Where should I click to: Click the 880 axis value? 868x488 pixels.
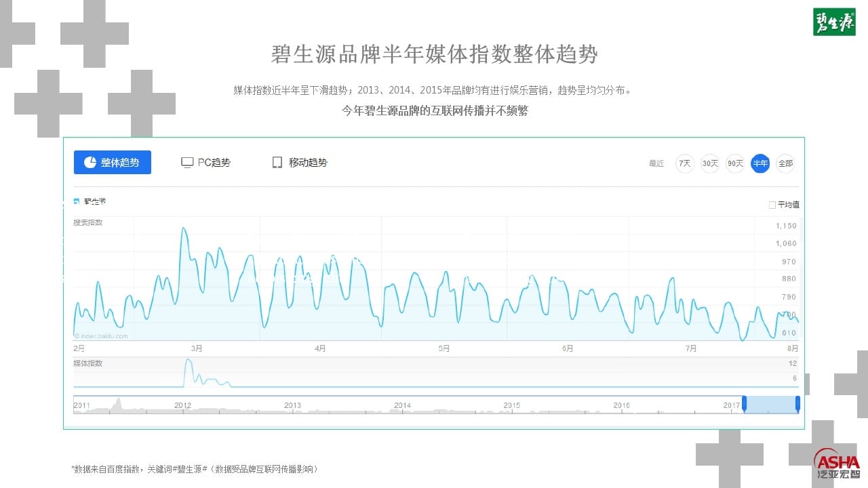[789, 279]
